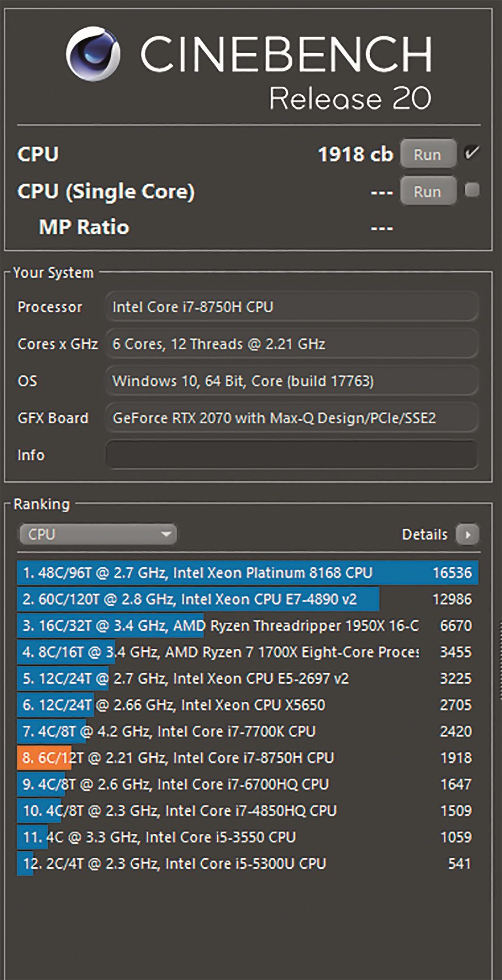Uncheck the CPU test checkbox
The image size is (502, 980).
[471, 153]
